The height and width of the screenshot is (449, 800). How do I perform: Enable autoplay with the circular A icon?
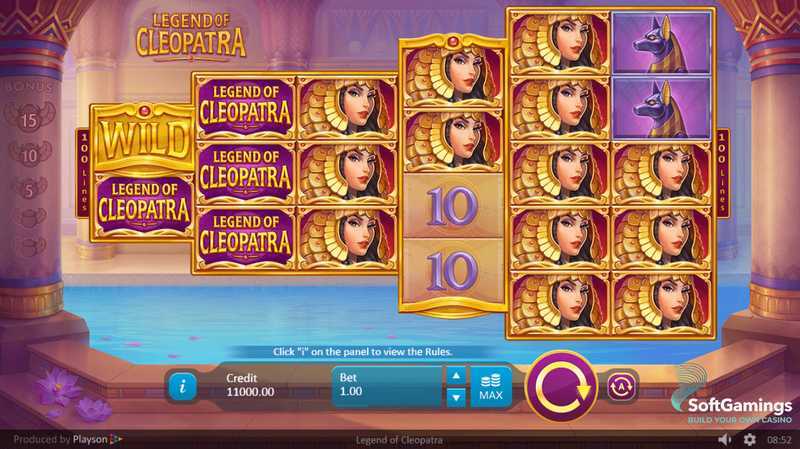pos(621,386)
